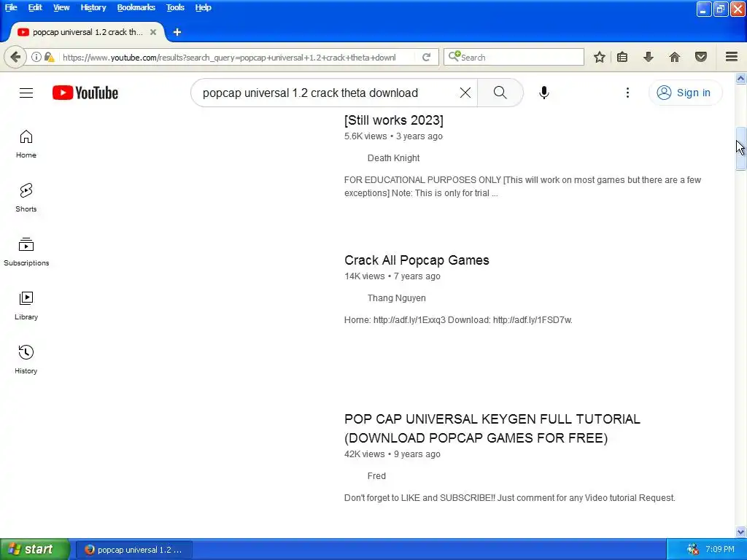The image size is (747, 560).
Task: Show site information icon in address bar
Action: pos(36,57)
